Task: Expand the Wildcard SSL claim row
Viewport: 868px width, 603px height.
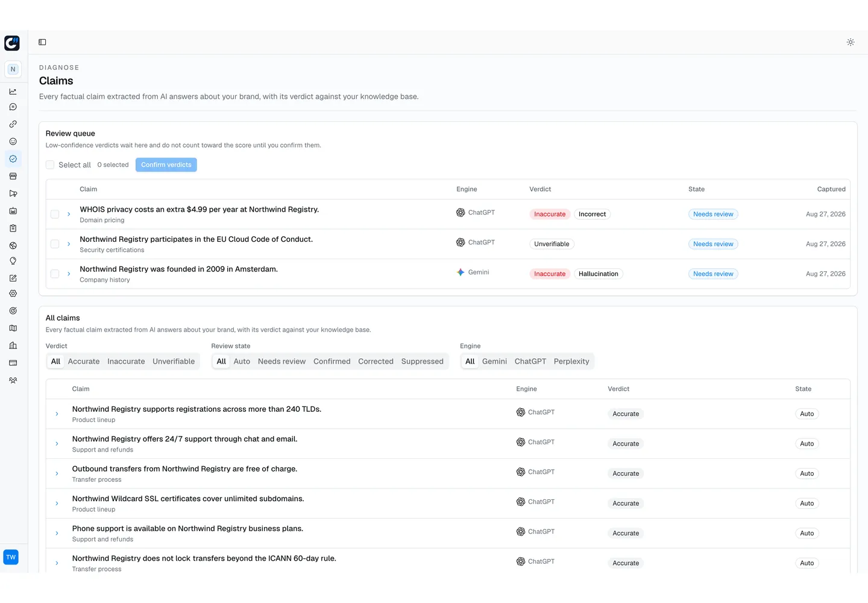Action: coord(57,504)
